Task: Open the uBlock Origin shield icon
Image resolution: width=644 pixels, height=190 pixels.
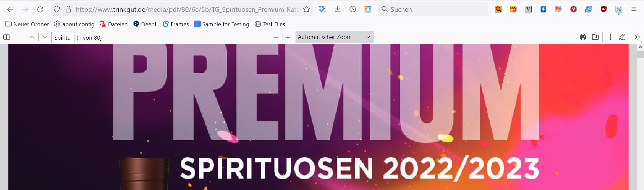Action: tap(604, 9)
